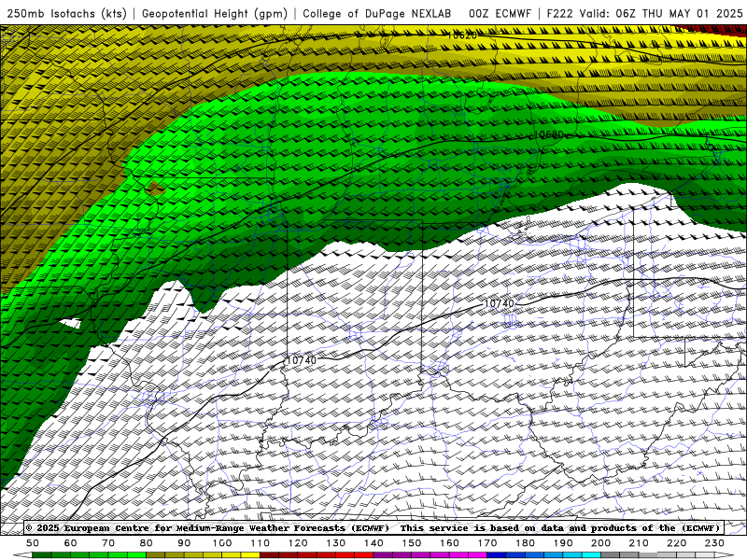Screen dimensions: 747x560
Task: Click the legend value 120
Action: coord(298,543)
